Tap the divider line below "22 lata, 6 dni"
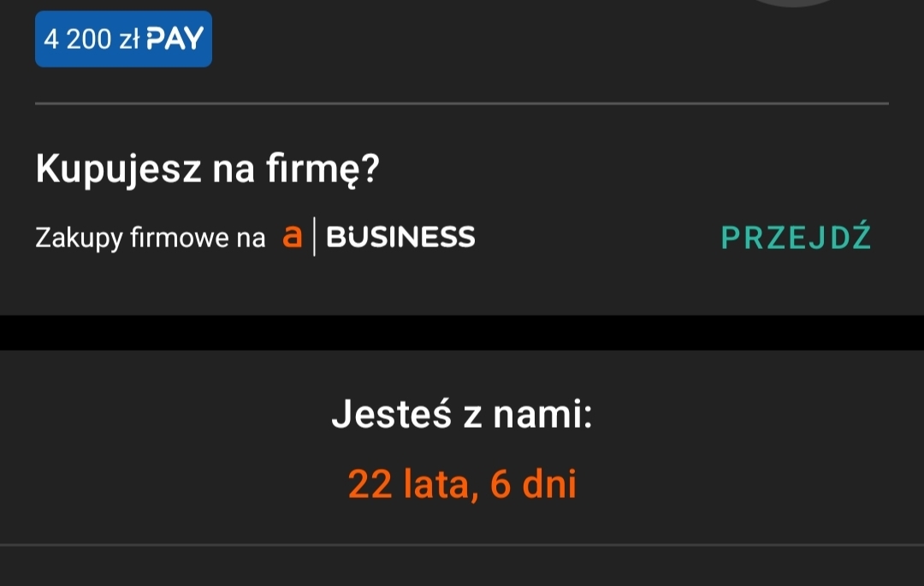This screenshot has height=586, width=924. (x=462, y=544)
